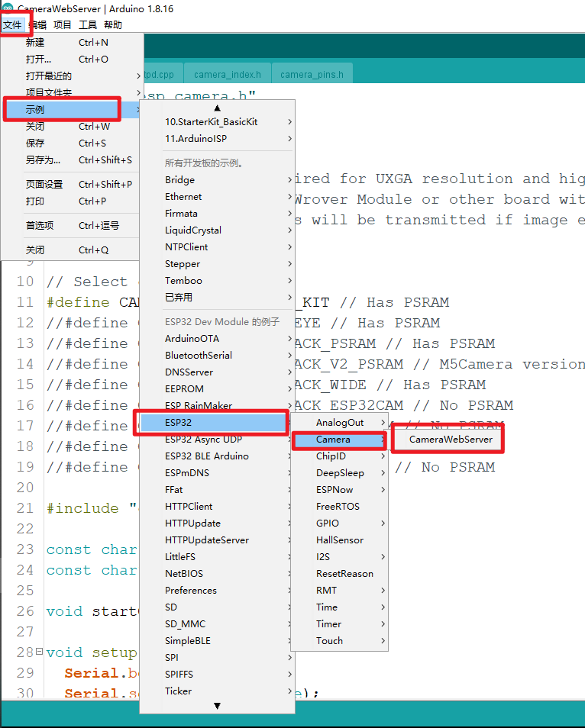Open the BluetoothSerial examples submenu
Image resolution: width=585 pixels, height=728 pixels.
click(x=217, y=355)
